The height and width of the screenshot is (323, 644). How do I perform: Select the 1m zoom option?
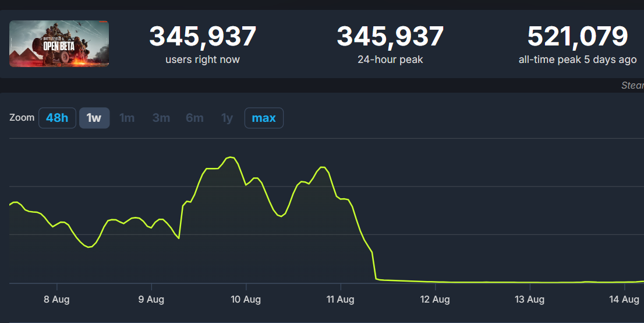[127, 118]
